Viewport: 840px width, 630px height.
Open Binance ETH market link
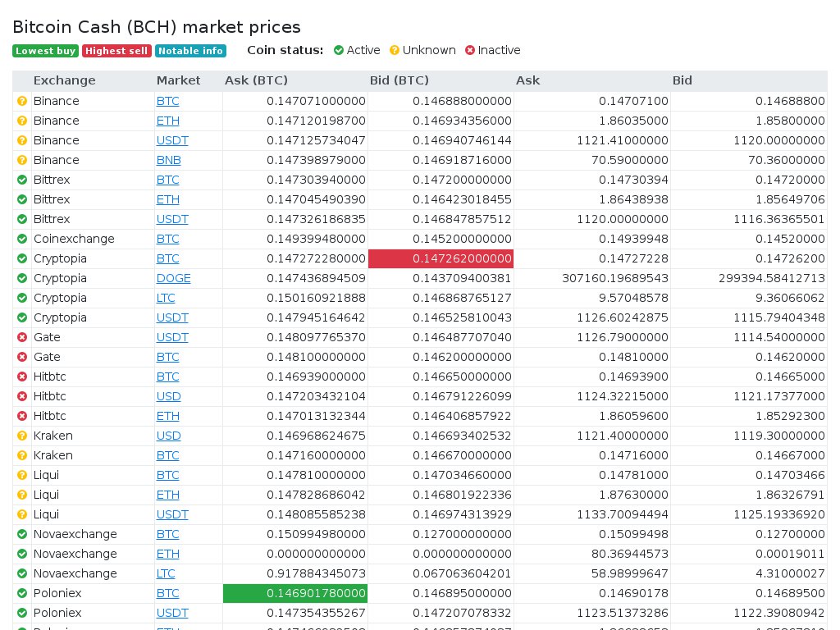tap(167, 121)
